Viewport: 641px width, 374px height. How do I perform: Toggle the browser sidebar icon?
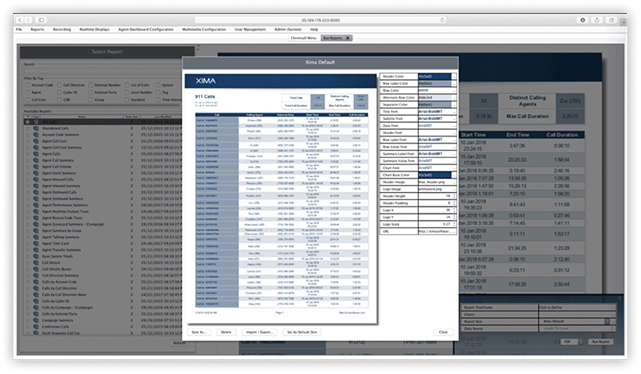coord(41,20)
